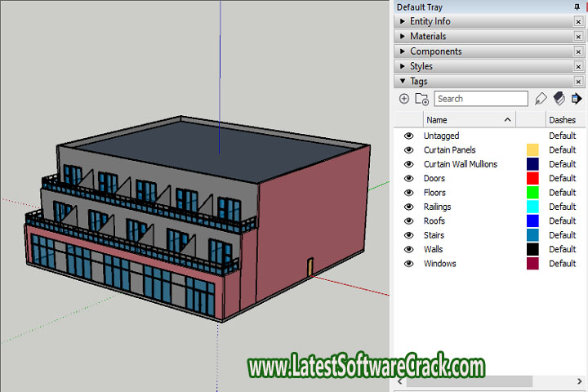588x392 pixels.
Task: Select the Tag tool pencil icon
Action: click(x=541, y=99)
